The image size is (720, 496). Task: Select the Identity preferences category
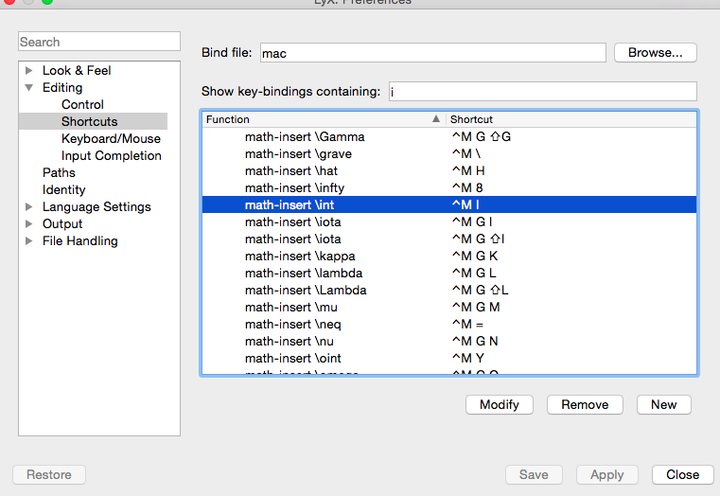click(x=64, y=190)
